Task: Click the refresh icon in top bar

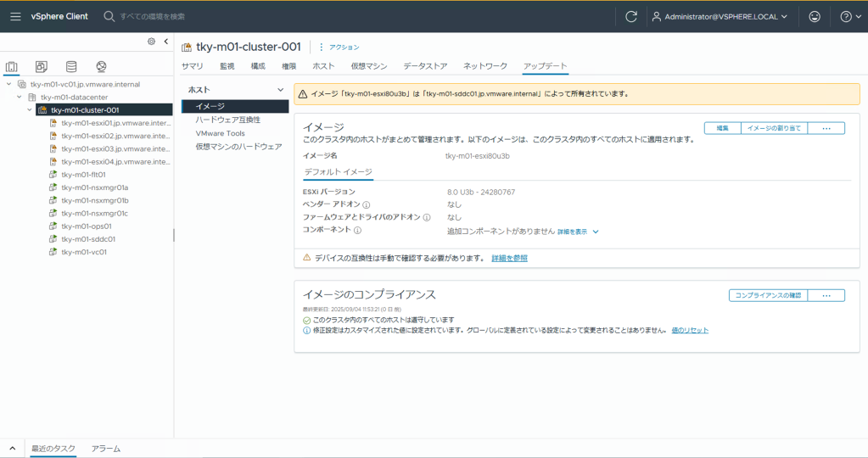Action: (630, 16)
